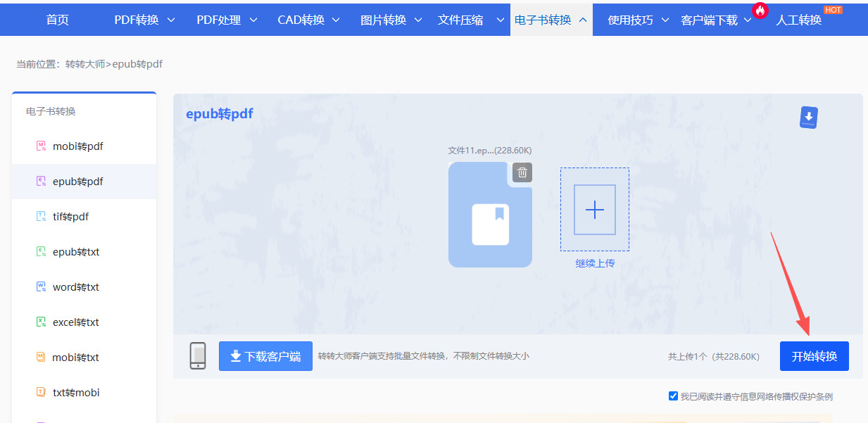Click epub转pdf in the breadcrumb
Image resolution: width=868 pixels, height=423 pixels.
tap(137, 64)
